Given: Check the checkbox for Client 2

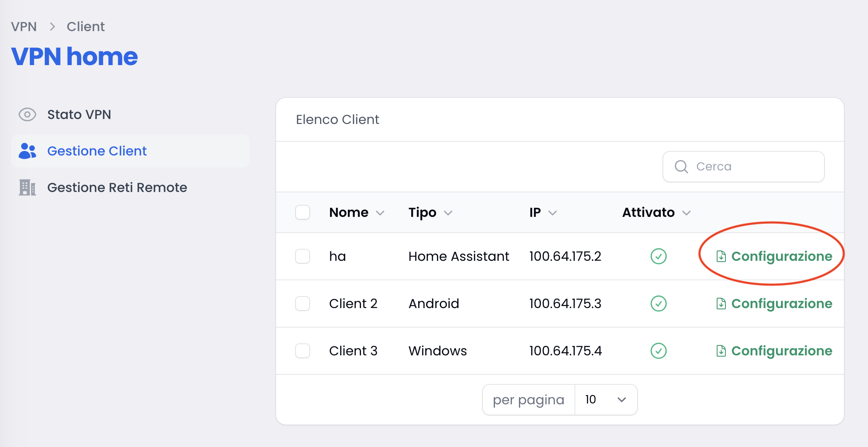Looking at the screenshot, I should [x=303, y=304].
